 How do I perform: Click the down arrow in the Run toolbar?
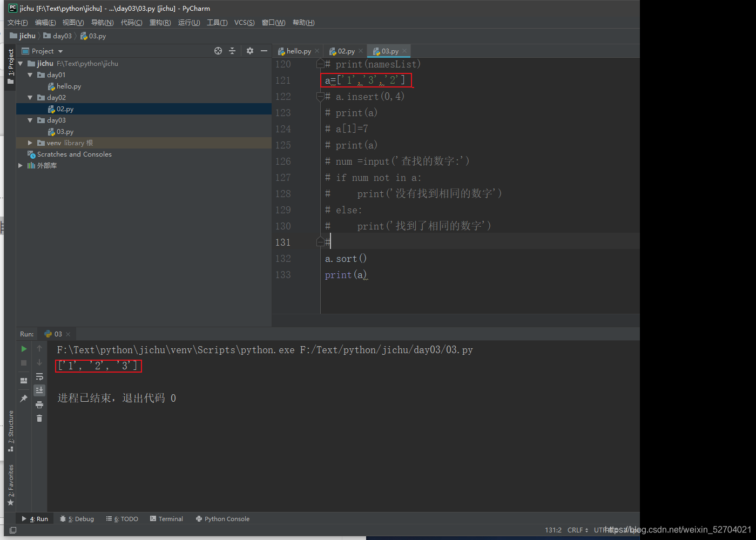tap(39, 362)
